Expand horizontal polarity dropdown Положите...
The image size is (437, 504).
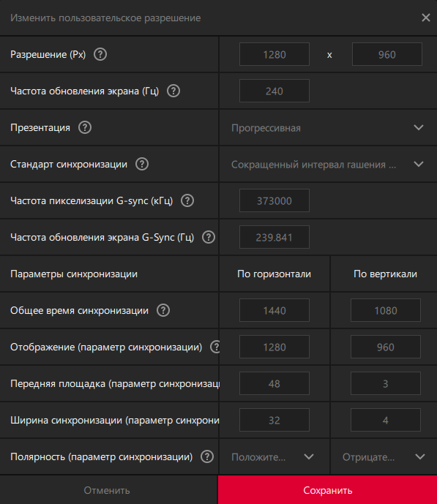pos(274,456)
